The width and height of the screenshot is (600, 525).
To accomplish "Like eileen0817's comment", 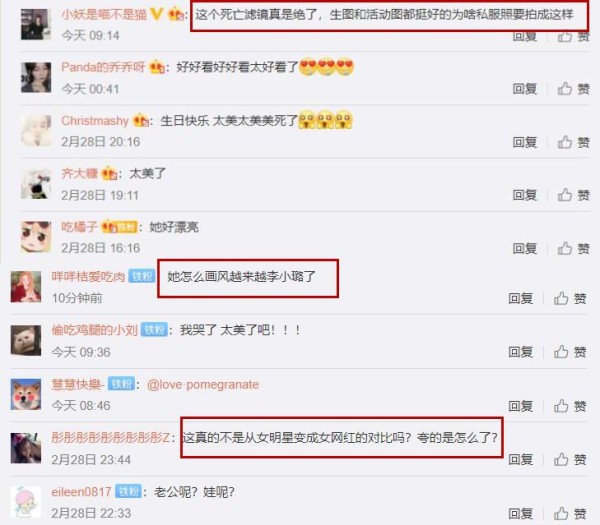I will pyautogui.click(x=570, y=514).
